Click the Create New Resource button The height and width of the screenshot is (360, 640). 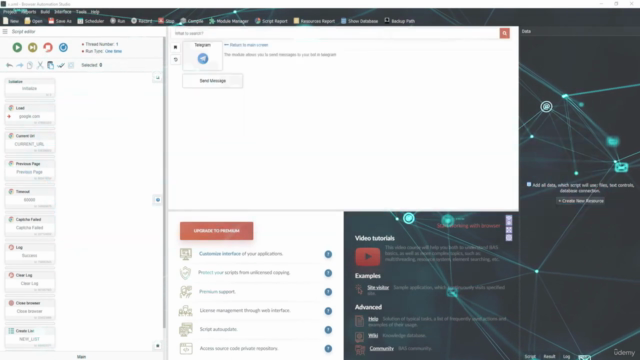(581, 201)
